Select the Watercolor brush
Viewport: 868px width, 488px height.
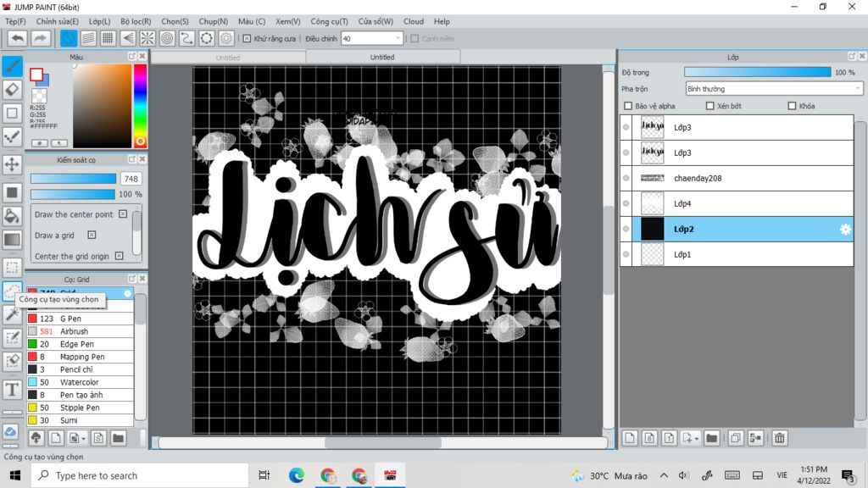click(x=81, y=382)
